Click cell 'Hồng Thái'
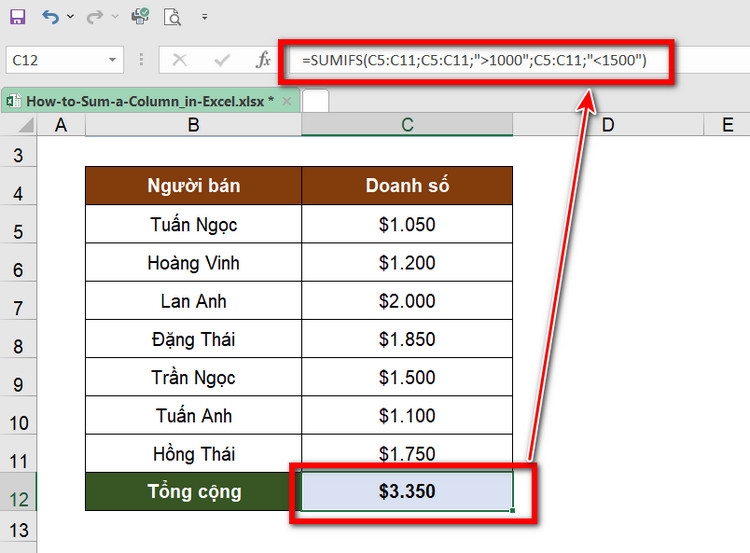Viewport: 750px width, 553px height. pos(193,453)
